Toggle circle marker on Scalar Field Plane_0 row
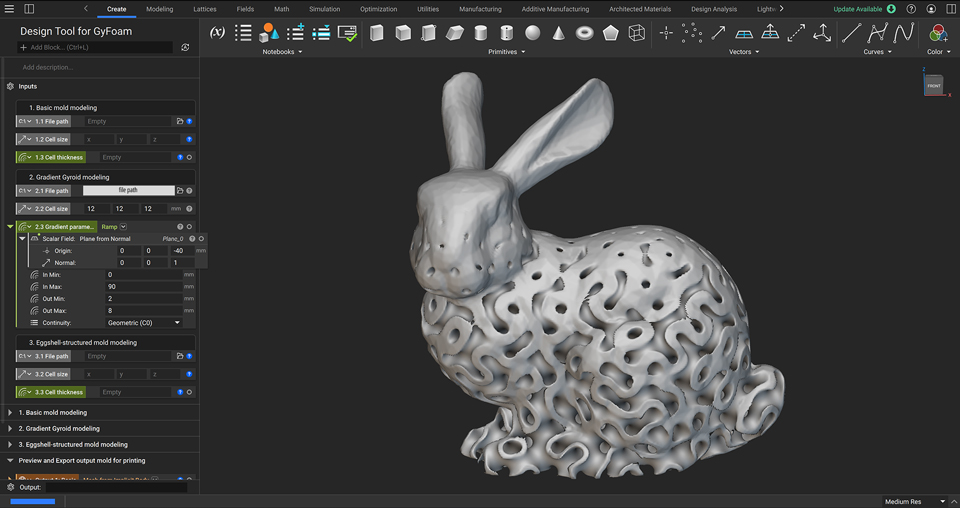This screenshot has height=508, width=960. pyautogui.click(x=201, y=239)
